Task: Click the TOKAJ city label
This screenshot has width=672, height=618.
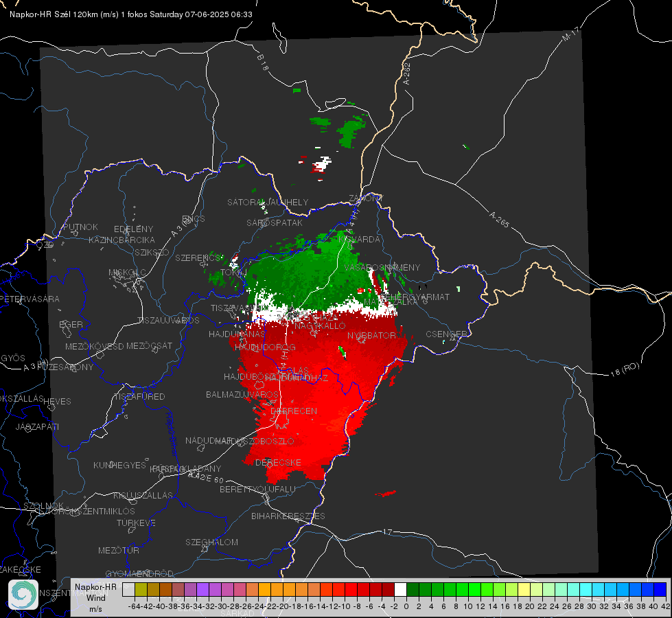Action: [234, 273]
